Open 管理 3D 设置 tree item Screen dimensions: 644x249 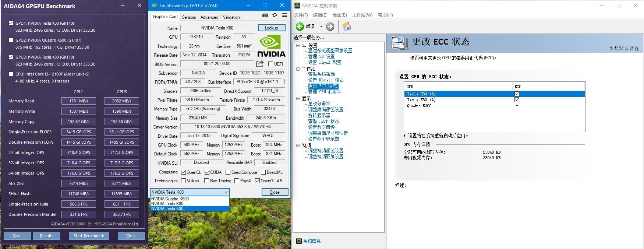321,56
